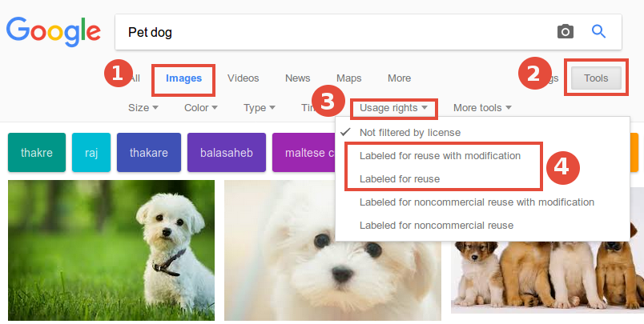
Task: Select 'Labeled for noncommercial reuse' option
Action: pyautogui.click(x=437, y=226)
